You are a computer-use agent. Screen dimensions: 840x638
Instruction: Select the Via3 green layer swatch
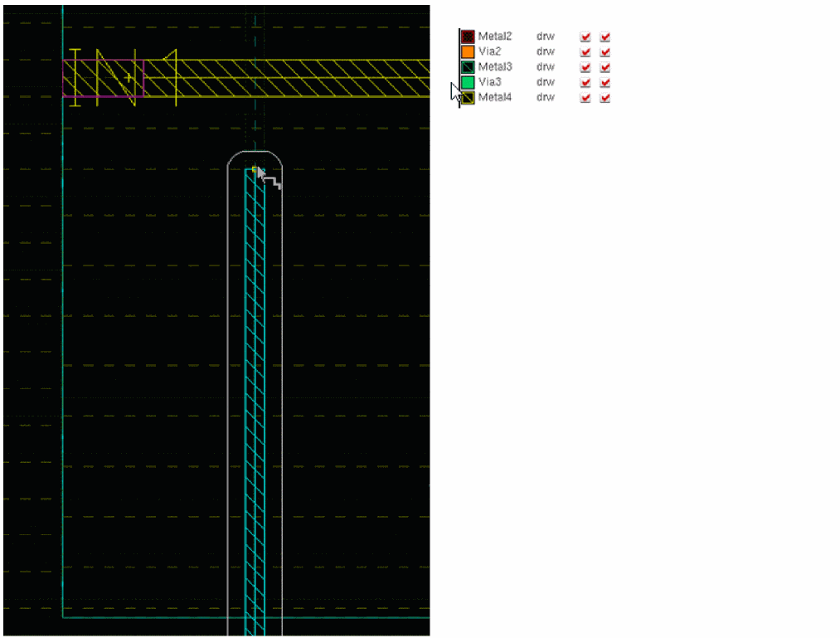[x=468, y=83]
